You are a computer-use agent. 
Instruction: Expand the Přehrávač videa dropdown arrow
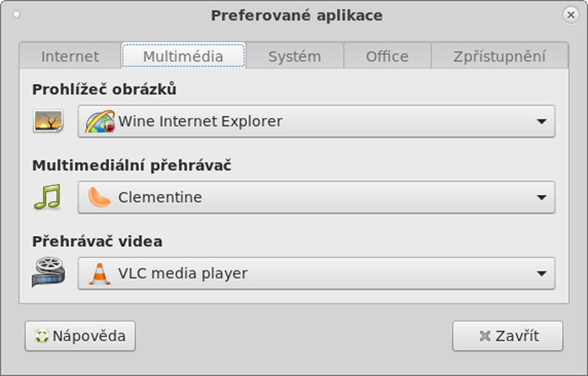541,273
